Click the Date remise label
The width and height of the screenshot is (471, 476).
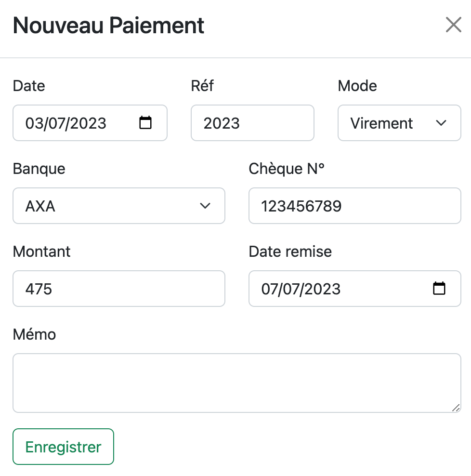pos(290,251)
